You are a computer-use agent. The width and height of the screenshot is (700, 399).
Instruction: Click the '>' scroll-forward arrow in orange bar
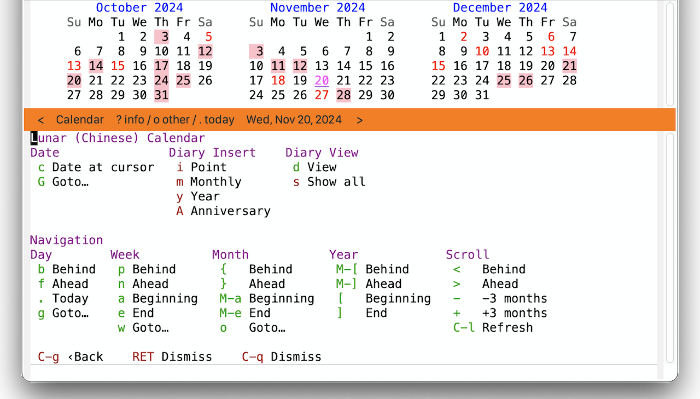click(360, 120)
